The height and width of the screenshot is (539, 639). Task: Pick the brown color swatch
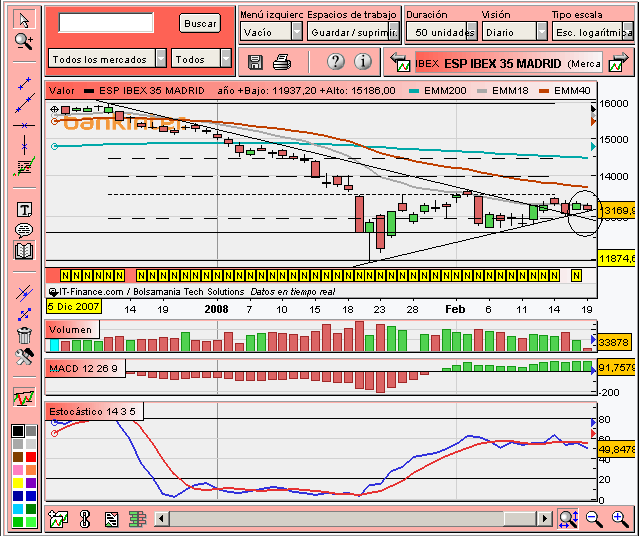point(18,457)
